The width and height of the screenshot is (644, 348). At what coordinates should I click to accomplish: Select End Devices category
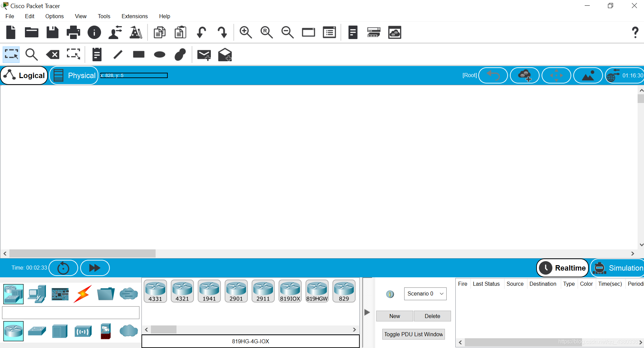[37, 294]
